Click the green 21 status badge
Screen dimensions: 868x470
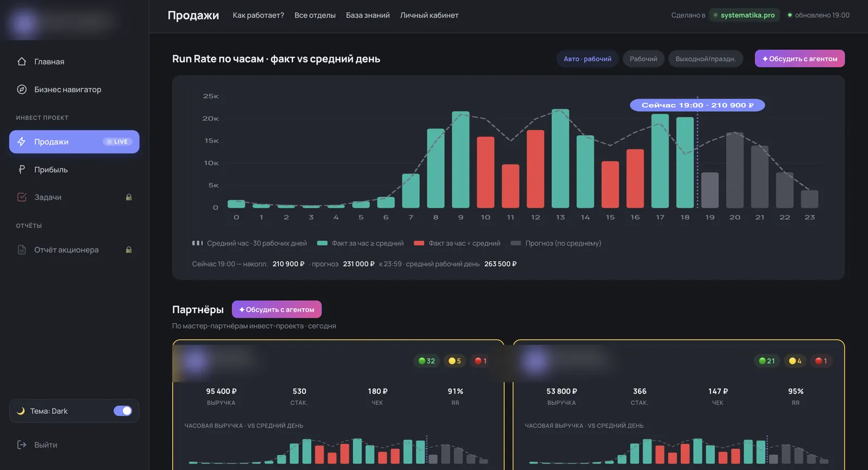click(x=767, y=361)
